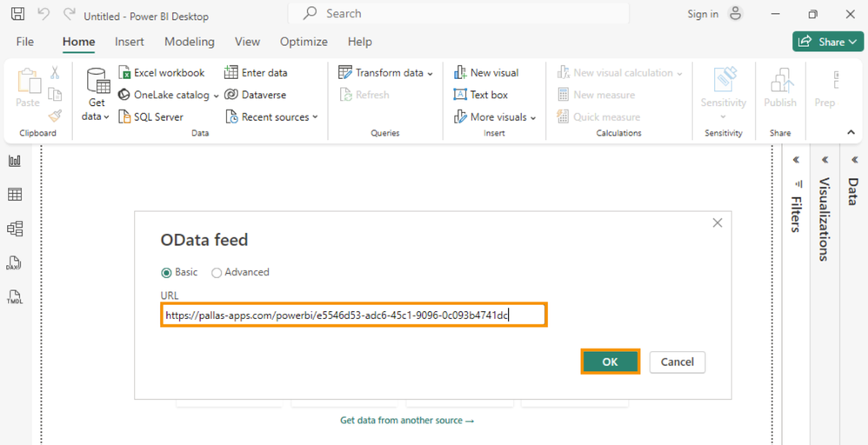868x445 pixels.
Task: Select the Optimize ribbon tab
Action: coord(304,42)
